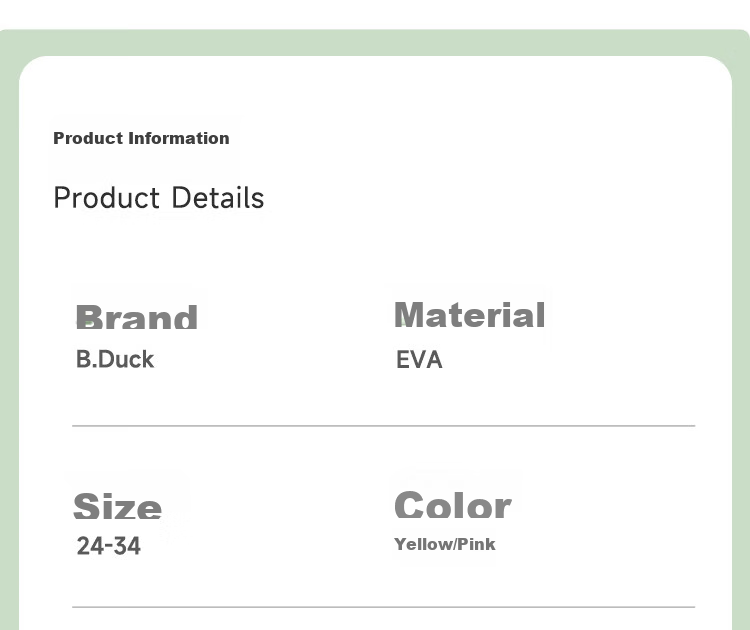
Task: Select the Yellow/Pink color value
Action: 445,544
